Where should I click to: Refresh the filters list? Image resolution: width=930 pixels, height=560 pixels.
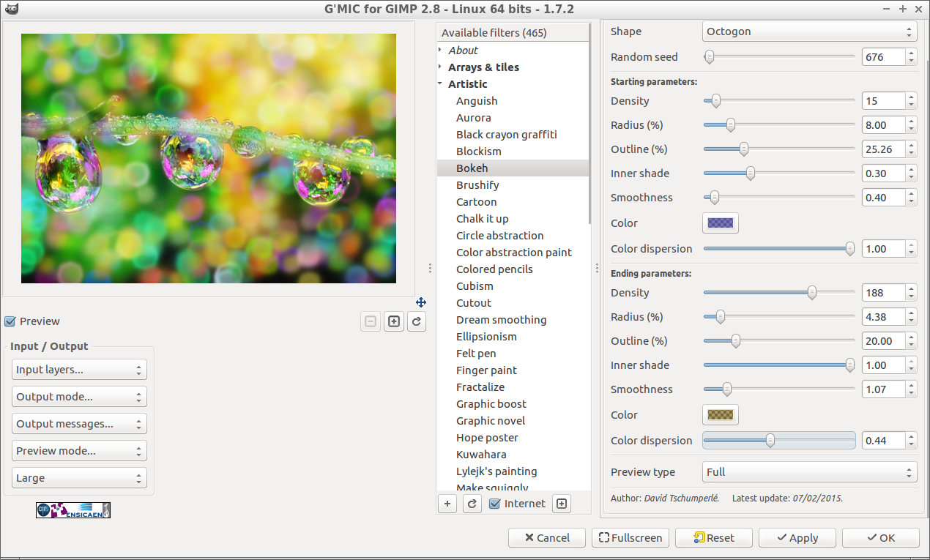[472, 504]
